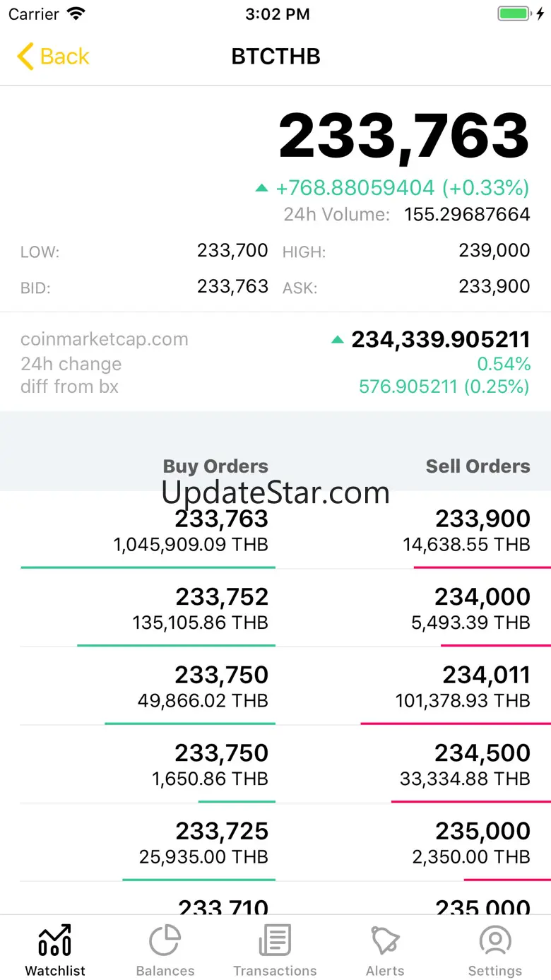This screenshot has width=551, height=980.
Task: Open the Settings profile icon
Action: click(x=495, y=941)
